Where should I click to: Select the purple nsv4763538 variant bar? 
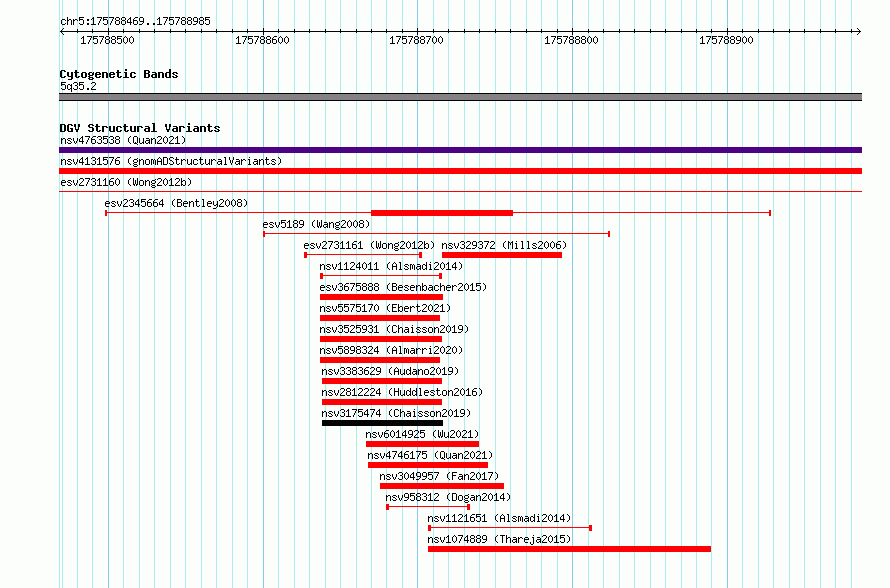[460, 150]
